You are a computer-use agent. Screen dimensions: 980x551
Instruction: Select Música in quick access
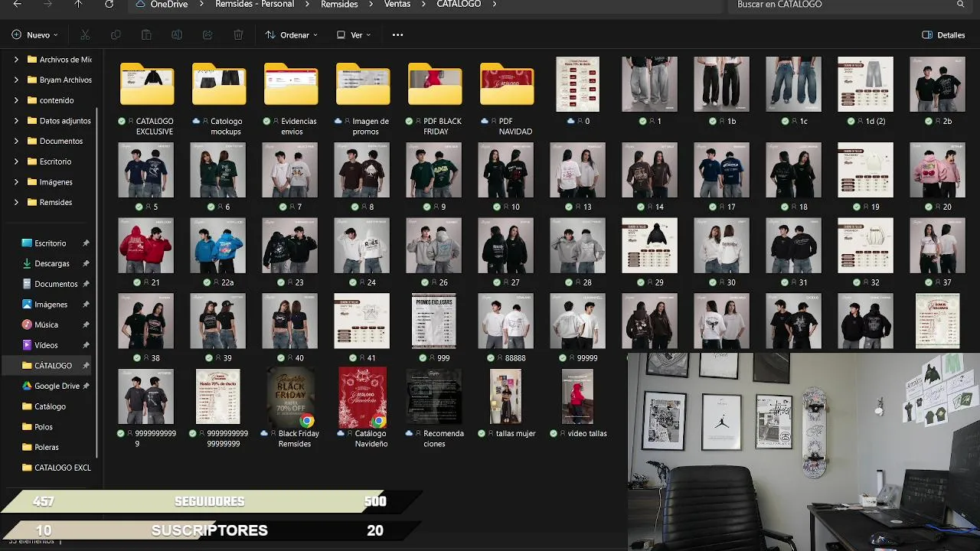[x=46, y=324]
